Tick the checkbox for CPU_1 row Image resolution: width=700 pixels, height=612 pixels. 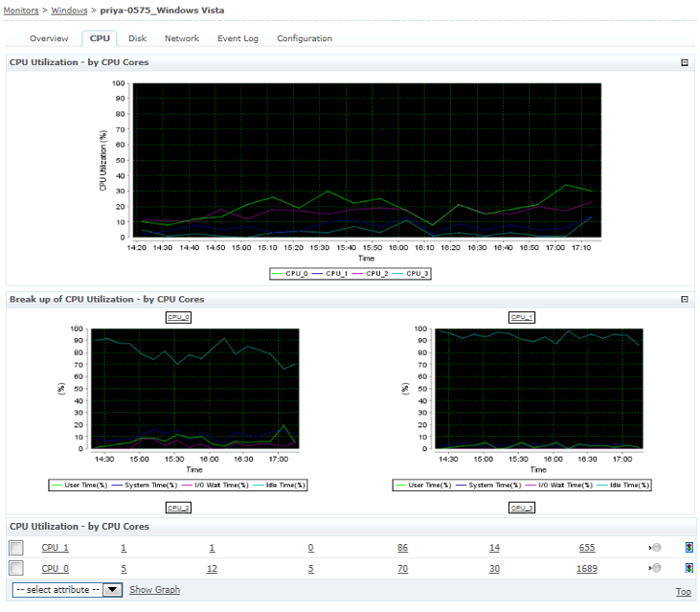point(15,548)
